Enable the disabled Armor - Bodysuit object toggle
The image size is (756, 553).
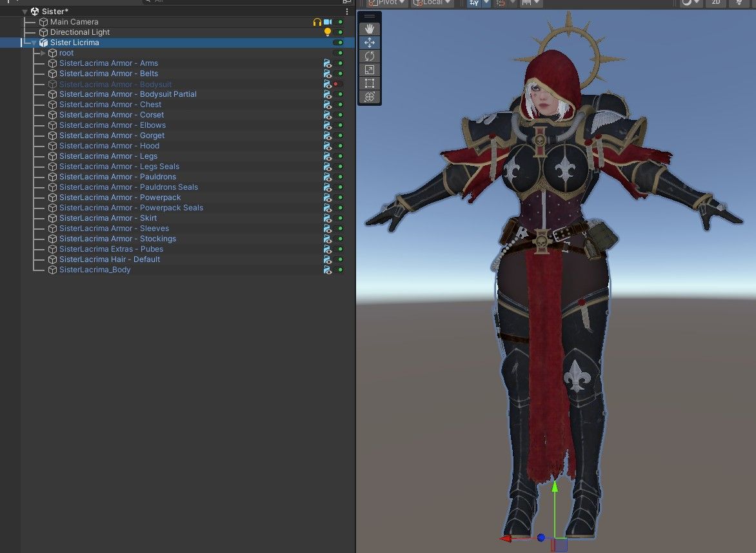tap(338, 84)
